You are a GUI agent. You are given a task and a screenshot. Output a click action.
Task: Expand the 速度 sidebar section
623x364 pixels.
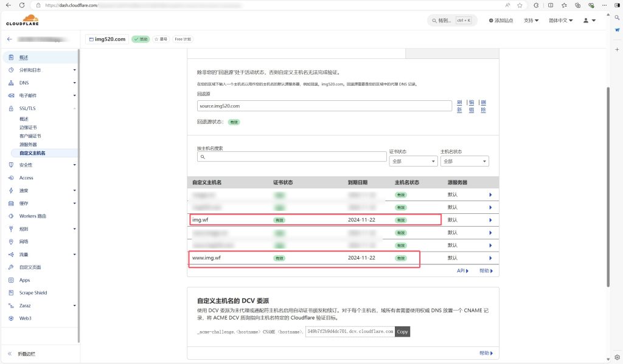coord(74,191)
